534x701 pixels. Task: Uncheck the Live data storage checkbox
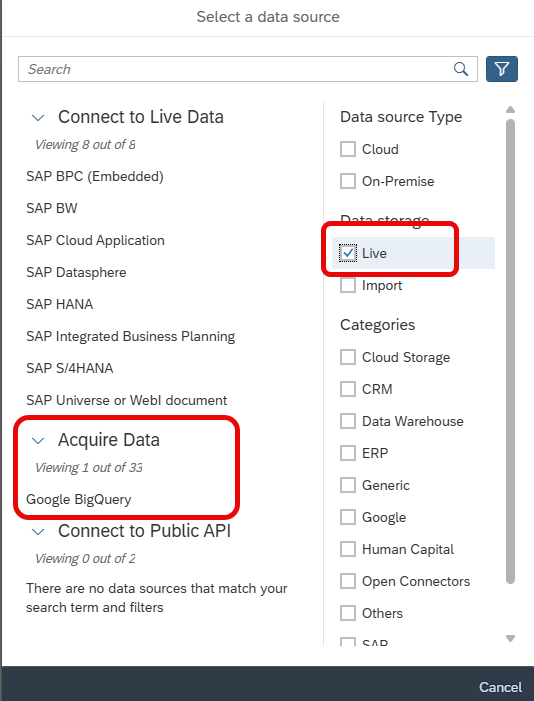(x=348, y=253)
